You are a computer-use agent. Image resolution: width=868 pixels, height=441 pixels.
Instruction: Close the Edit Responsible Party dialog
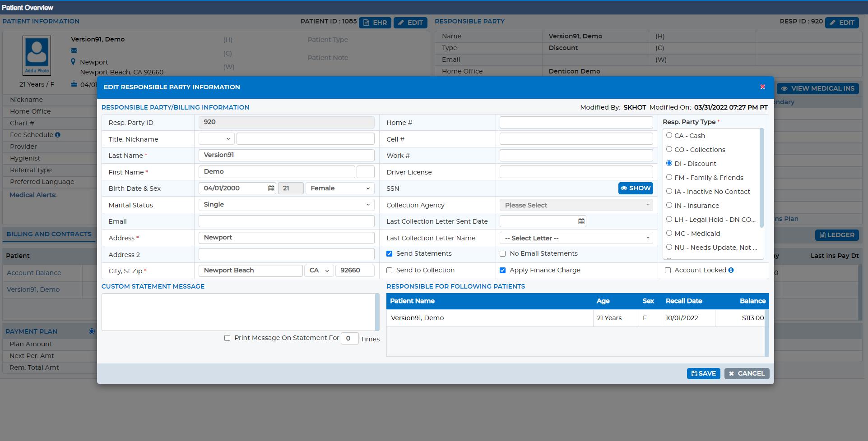tap(762, 87)
